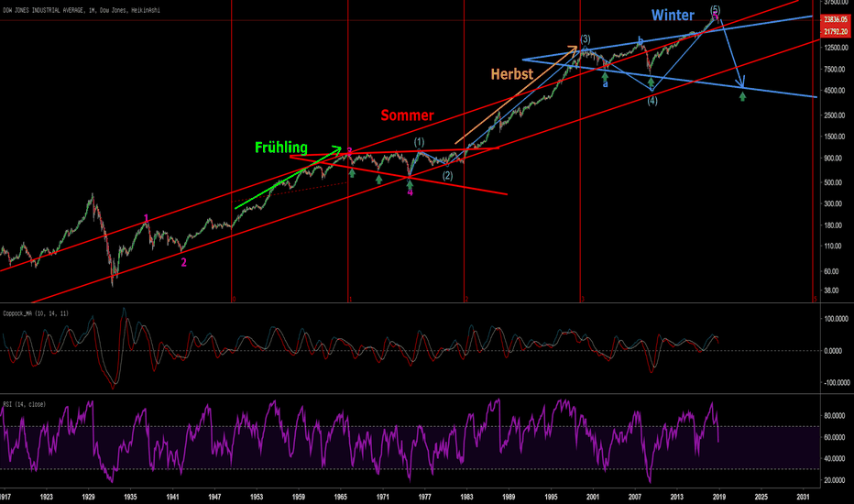Click the 12500.00 price axis value
The height and width of the screenshot is (504, 854).
pos(835,48)
